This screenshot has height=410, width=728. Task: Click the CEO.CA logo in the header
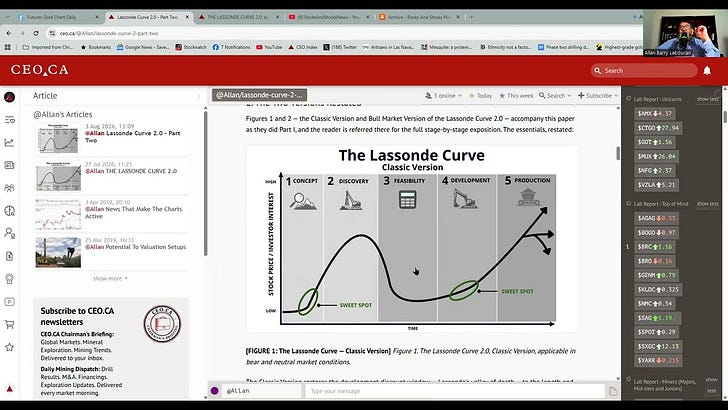(x=39, y=70)
